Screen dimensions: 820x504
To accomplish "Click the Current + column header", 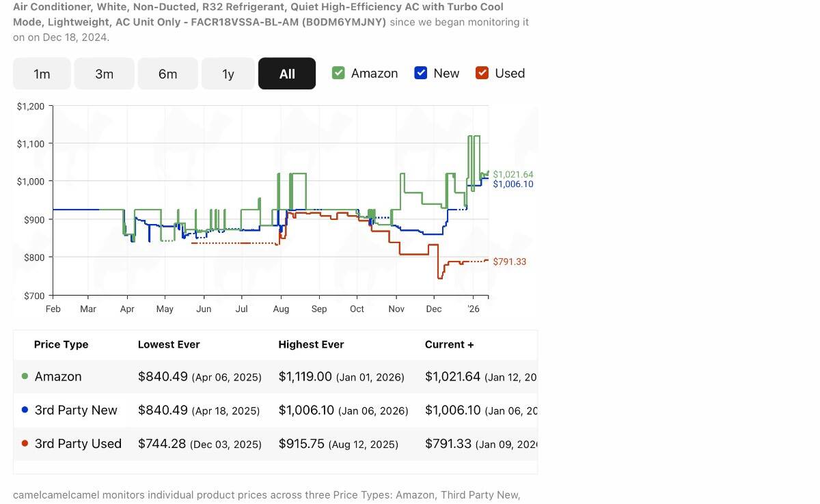I will (449, 344).
